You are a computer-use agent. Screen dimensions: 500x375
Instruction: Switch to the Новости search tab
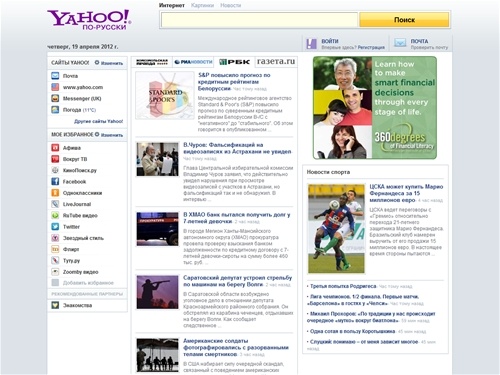click(x=230, y=5)
